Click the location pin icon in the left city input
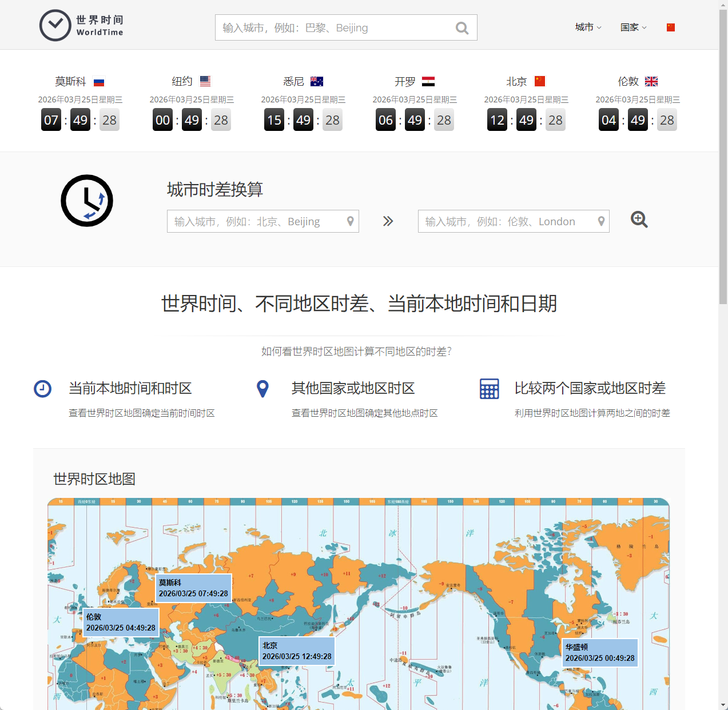 click(x=350, y=221)
